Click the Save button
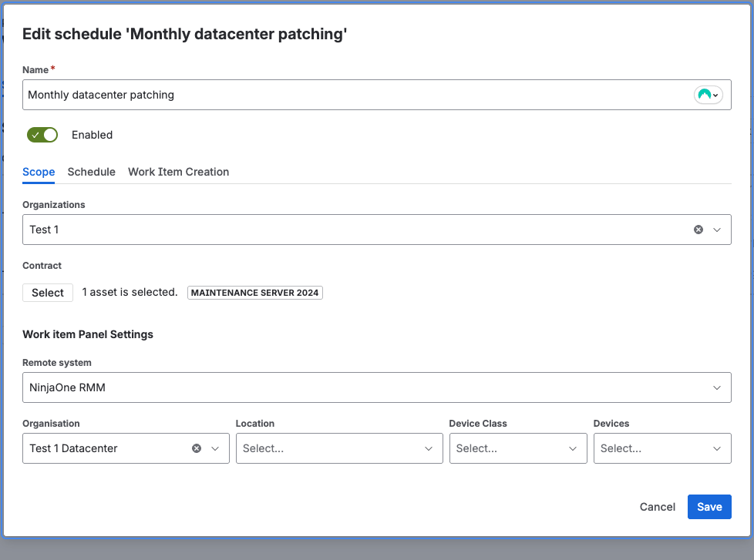Viewport: 754px width, 560px height. [x=709, y=507]
